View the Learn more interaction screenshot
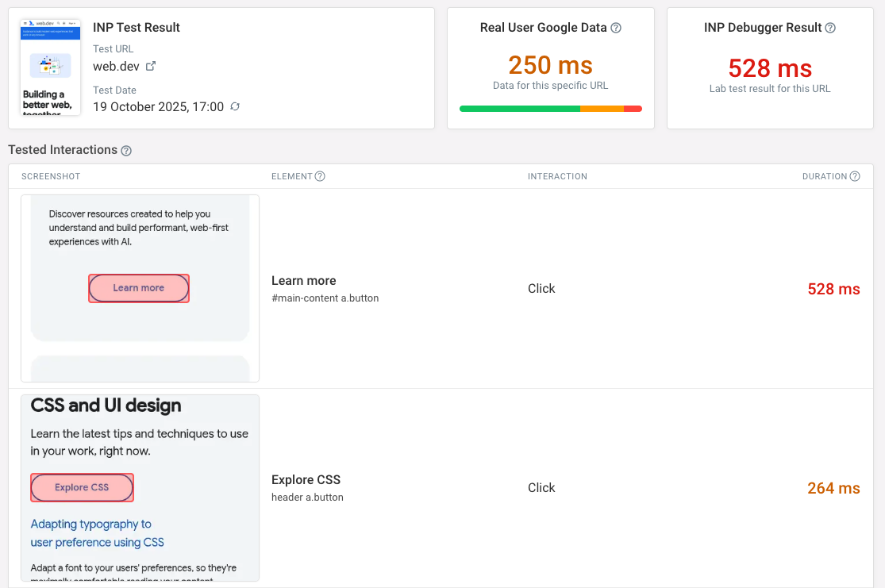 [x=140, y=288]
